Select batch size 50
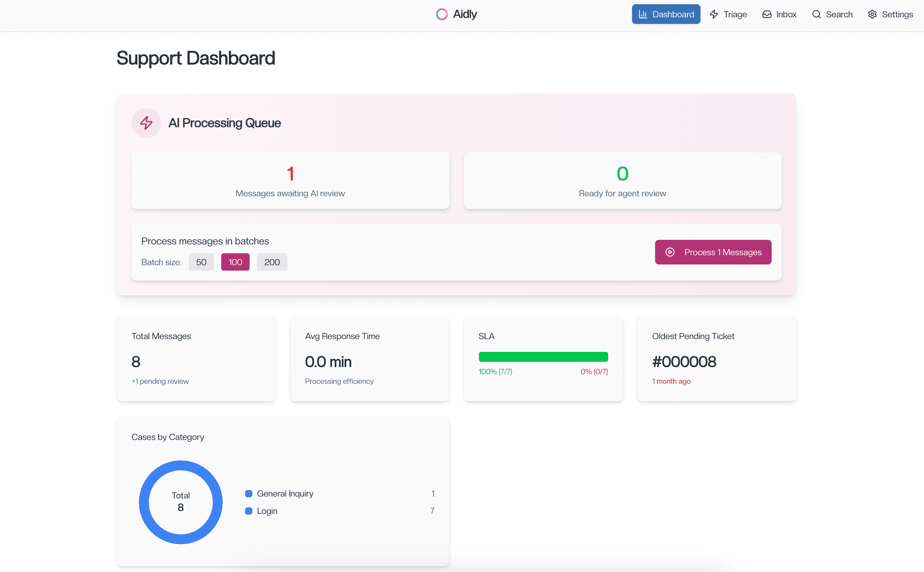This screenshot has height=572, width=924. [x=201, y=262]
